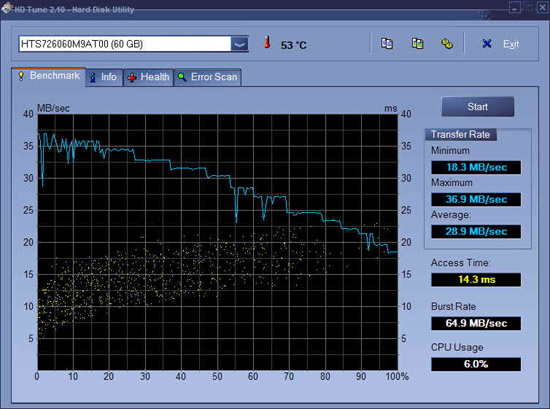Open the options gears icon
This screenshot has width=550, height=409.
447,44
